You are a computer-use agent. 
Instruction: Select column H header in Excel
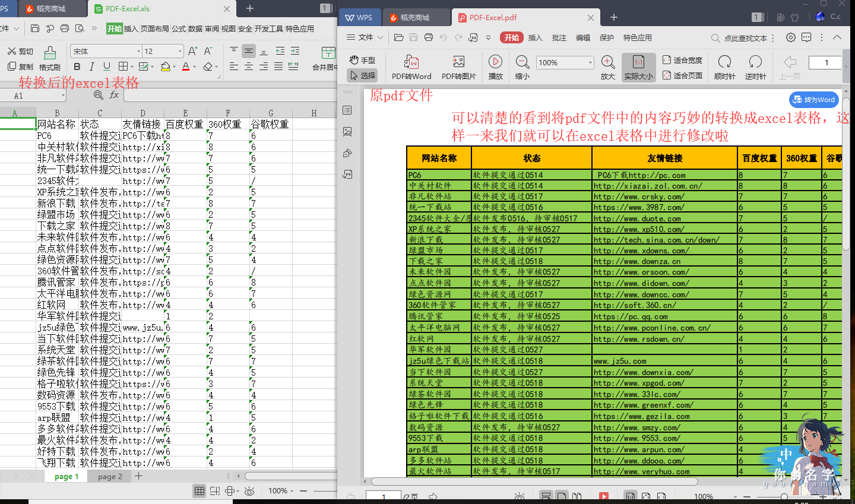(x=313, y=113)
